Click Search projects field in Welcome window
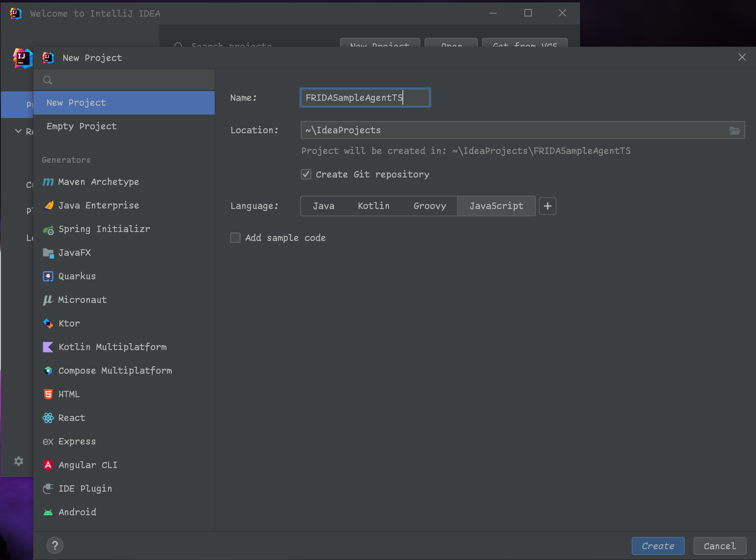Image resolution: width=756 pixels, height=560 pixels. coord(231,44)
